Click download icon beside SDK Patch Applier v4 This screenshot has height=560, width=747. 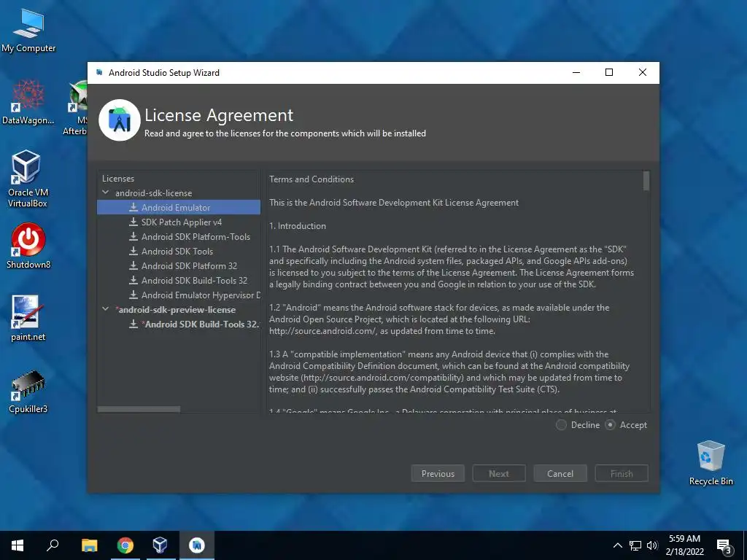(133, 222)
